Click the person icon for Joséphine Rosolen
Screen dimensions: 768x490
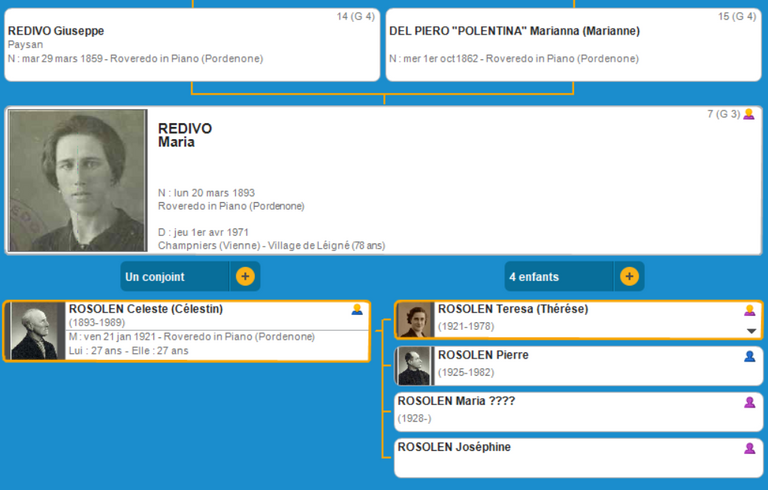750,448
